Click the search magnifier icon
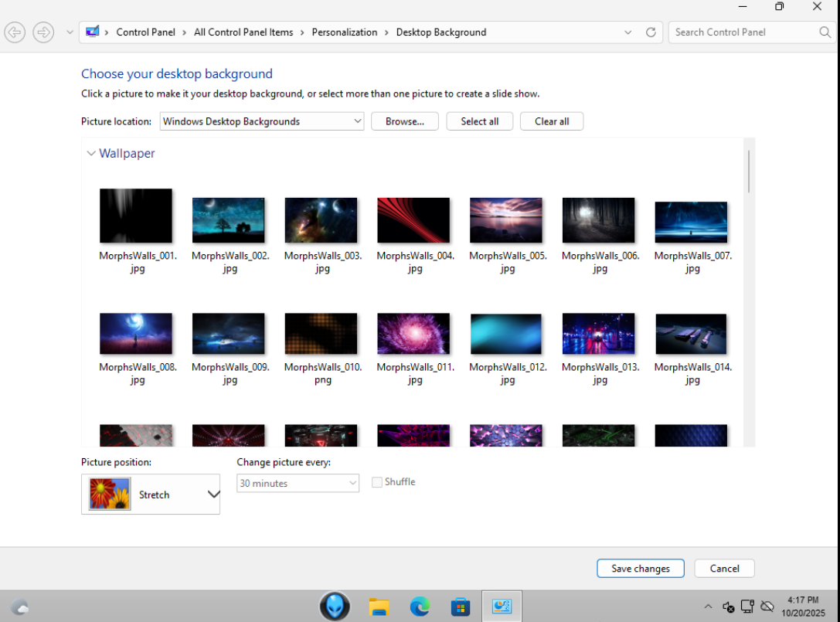 click(x=825, y=32)
